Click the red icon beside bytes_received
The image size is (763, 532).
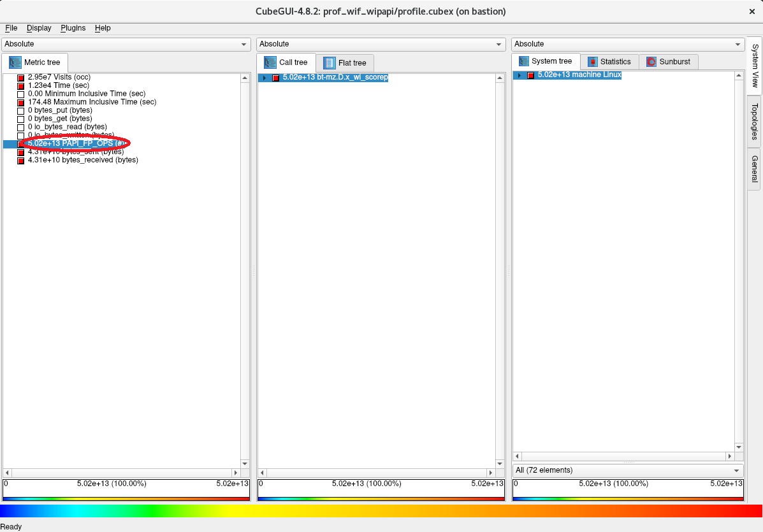click(20, 161)
